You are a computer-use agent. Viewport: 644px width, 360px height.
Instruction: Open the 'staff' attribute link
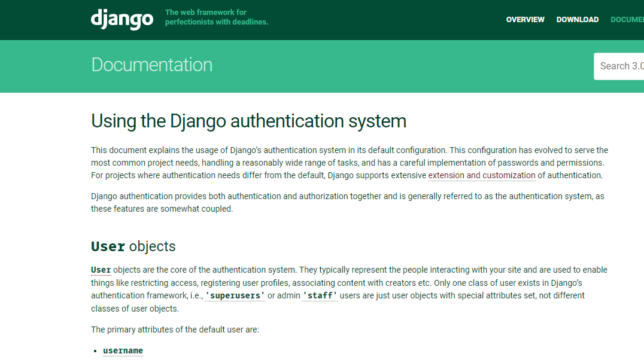pyautogui.click(x=320, y=295)
